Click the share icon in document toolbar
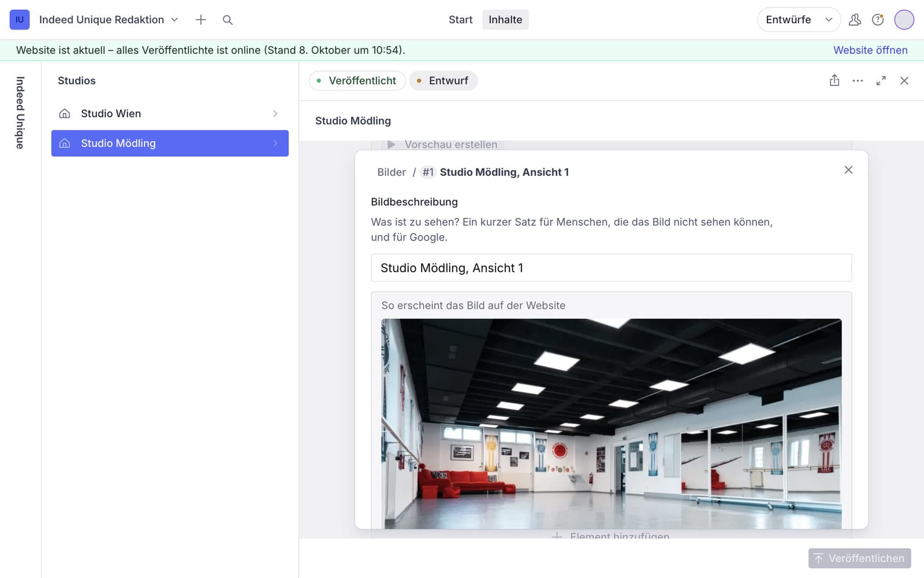Screen dimensions: 924x578 [834, 81]
